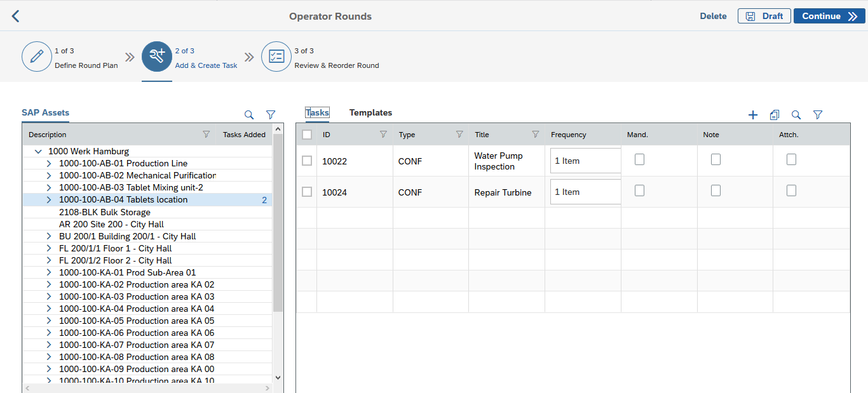This screenshot has height=393, width=868.
Task: Select task 10022 row checkbox
Action: click(x=307, y=161)
